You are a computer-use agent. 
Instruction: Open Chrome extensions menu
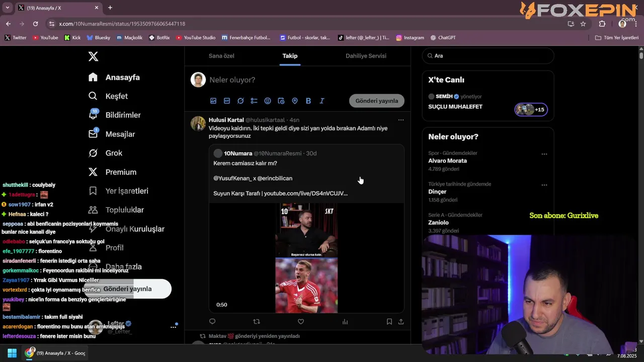pyautogui.click(x=602, y=24)
